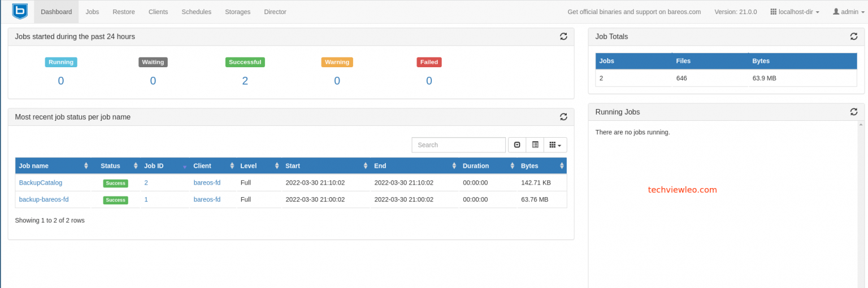Open bareos-fd client in backup-bareos-fd row
868x288 pixels.
[x=207, y=199]
